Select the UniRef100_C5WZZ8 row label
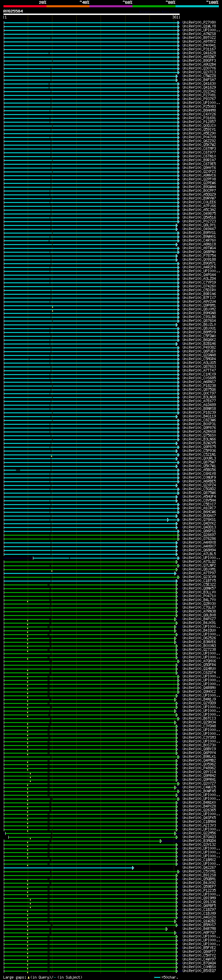The height and width of the screenshot is (980, 222). tap(199, 76)
